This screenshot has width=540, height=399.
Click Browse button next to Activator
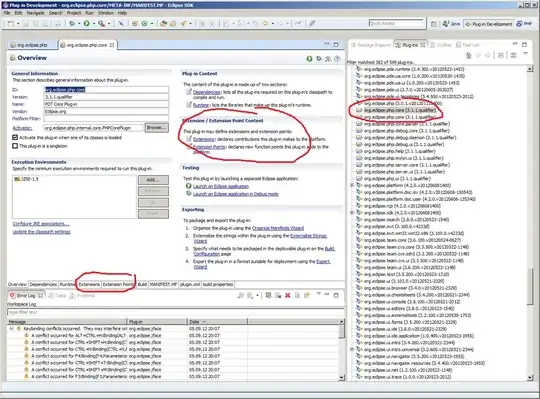(157, 128)
